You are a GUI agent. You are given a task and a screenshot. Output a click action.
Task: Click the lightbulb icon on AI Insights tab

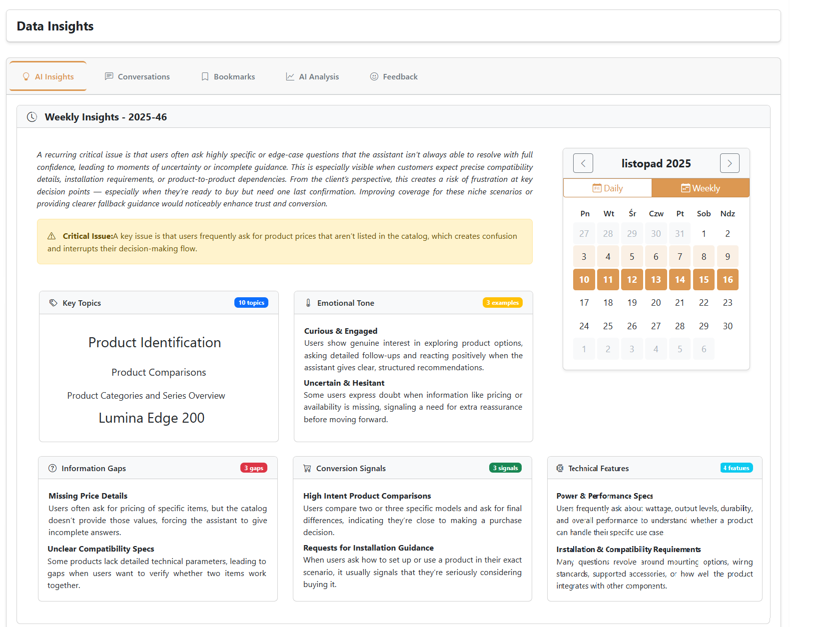26,76
